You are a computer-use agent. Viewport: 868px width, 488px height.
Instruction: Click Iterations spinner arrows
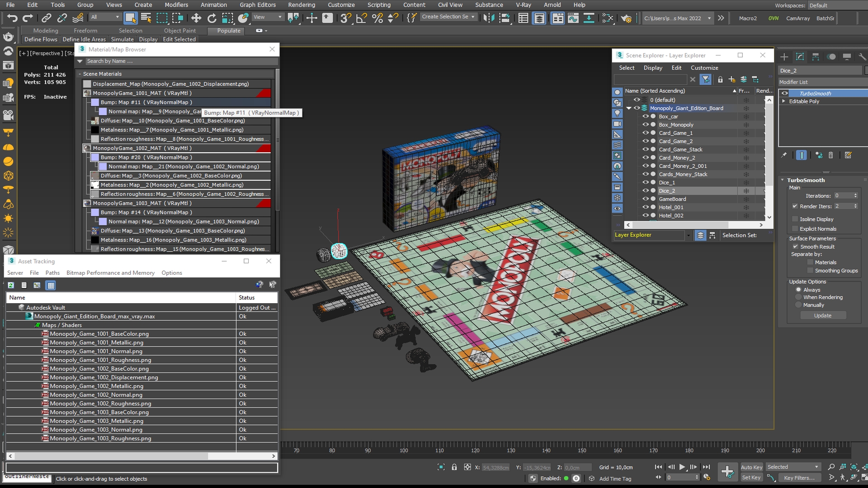(855, 196)
